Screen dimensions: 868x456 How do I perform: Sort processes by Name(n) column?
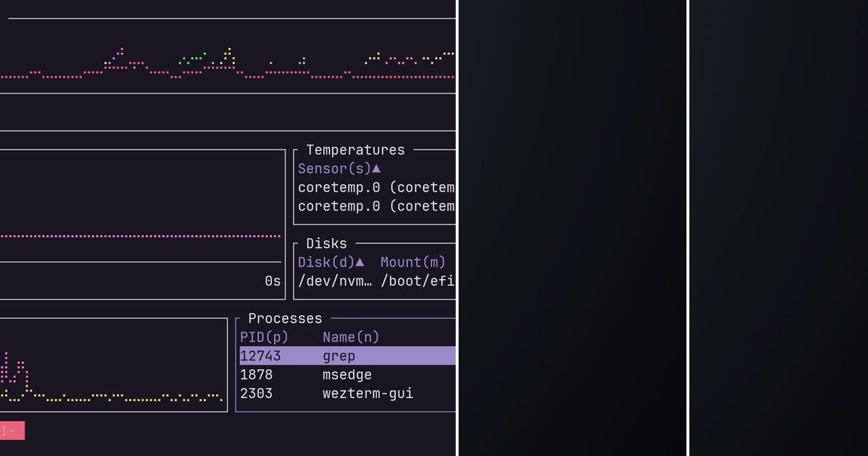(x=350, y=337)
